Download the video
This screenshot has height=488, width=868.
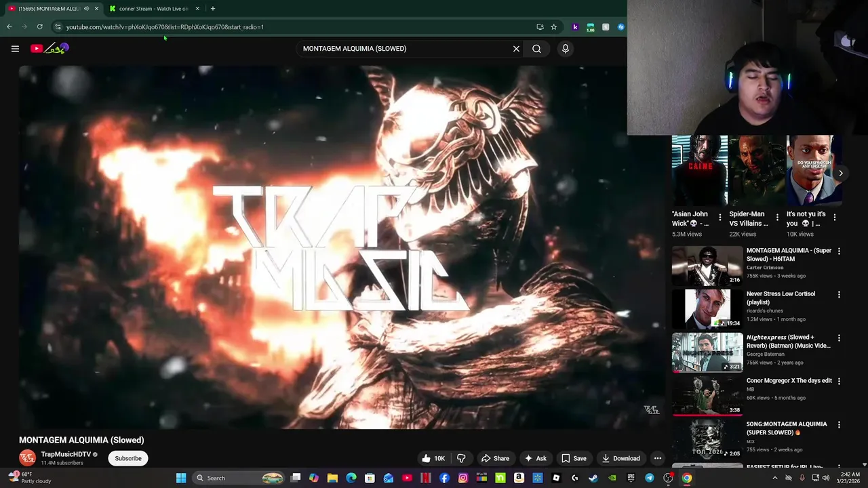click(x=620, y=458)
